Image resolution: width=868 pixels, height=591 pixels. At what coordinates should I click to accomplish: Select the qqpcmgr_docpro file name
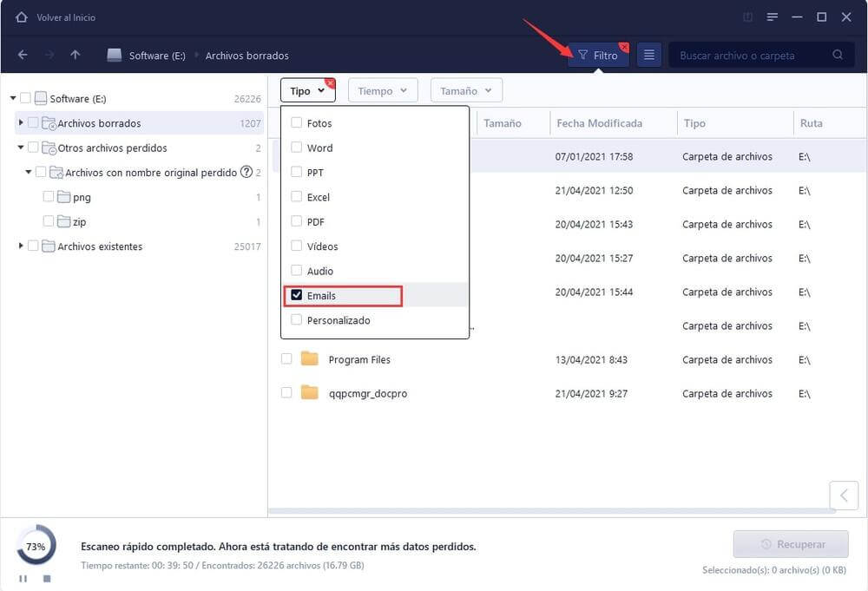368,393
